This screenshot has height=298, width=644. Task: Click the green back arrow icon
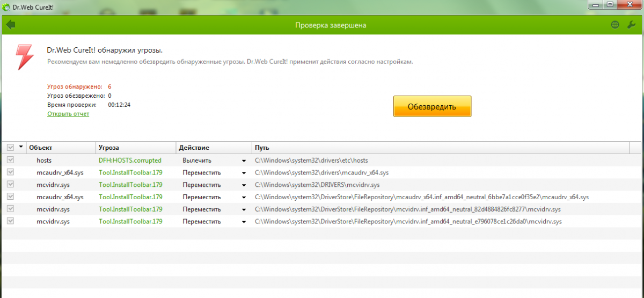pos(11,25)
